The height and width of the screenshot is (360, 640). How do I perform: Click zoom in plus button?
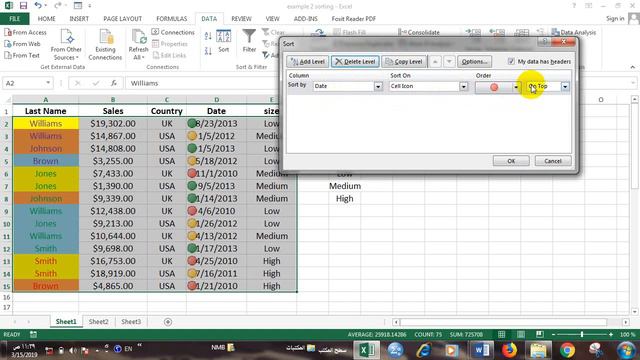[611, 334]
